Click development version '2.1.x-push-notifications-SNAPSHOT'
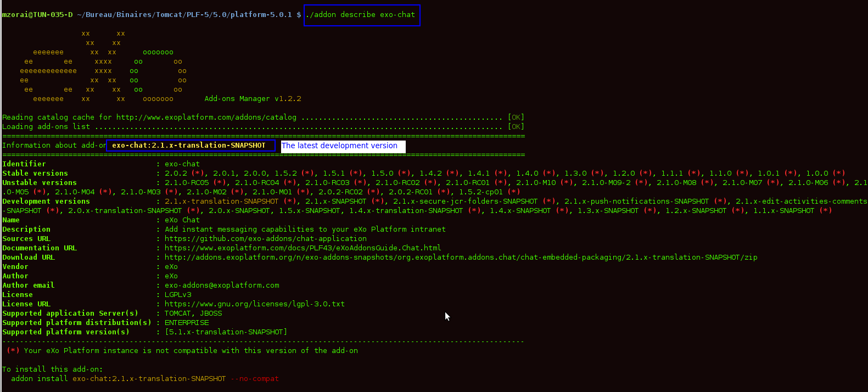Screen dimensions: 868x392 (637, 201)
